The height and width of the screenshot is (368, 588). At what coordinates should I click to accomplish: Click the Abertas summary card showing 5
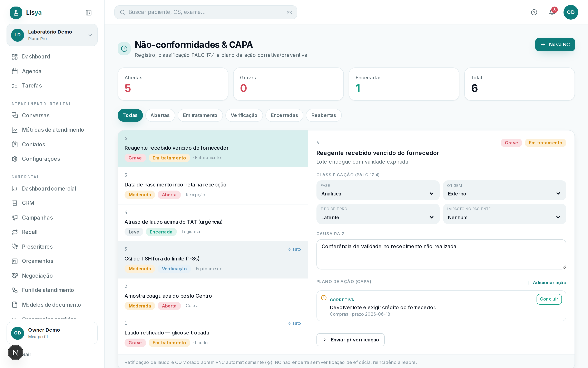(173, 84)
